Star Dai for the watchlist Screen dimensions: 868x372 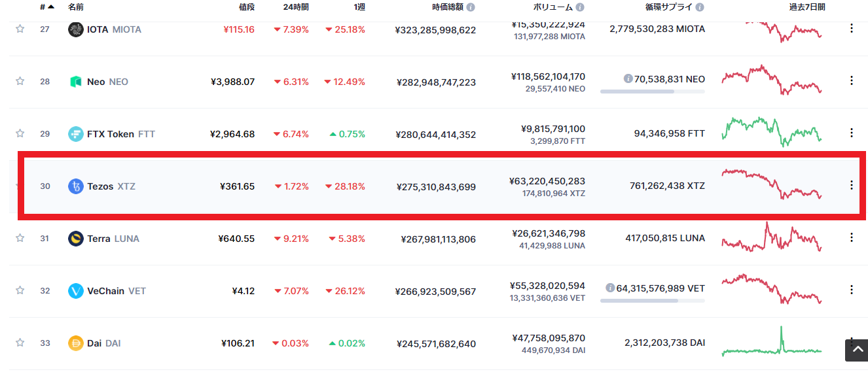coord(20,343)
